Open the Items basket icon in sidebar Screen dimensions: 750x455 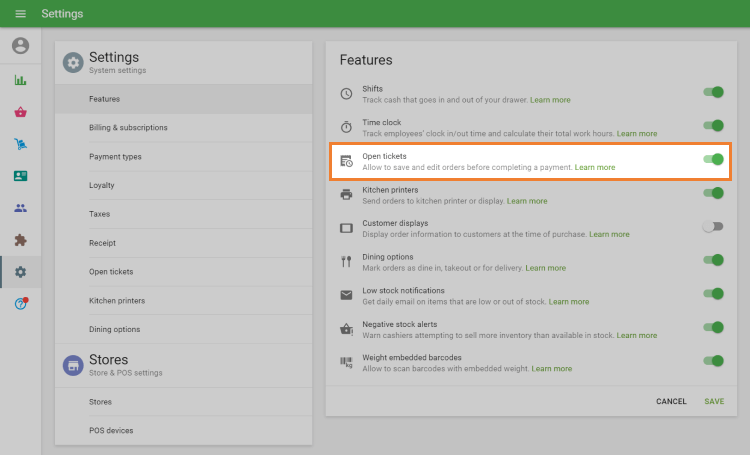(x=20, y=113)
